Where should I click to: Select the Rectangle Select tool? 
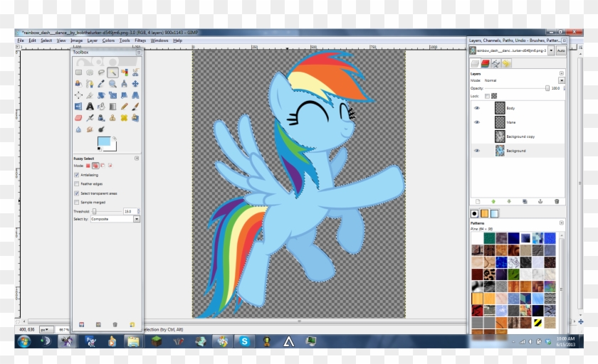coord(78,73)
